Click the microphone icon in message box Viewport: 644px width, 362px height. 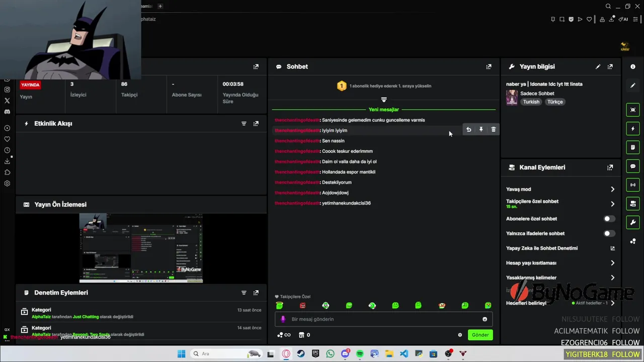[283, 319]
